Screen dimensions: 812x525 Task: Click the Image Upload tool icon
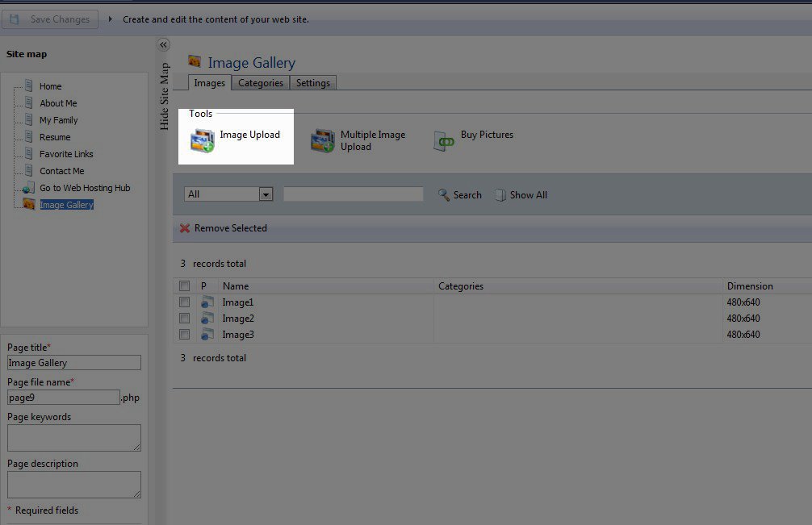click(x=203, y=140)
